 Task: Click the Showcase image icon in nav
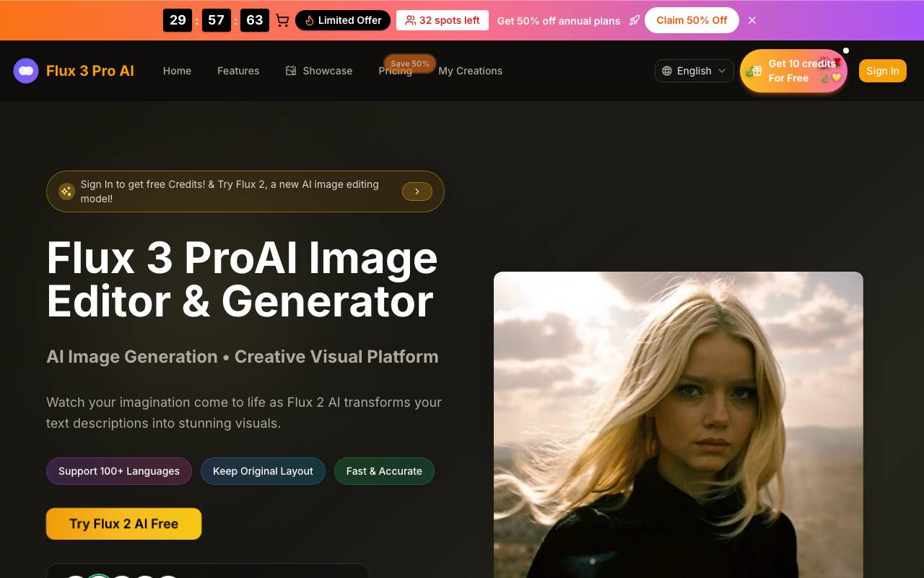click(x=291, y=71)
